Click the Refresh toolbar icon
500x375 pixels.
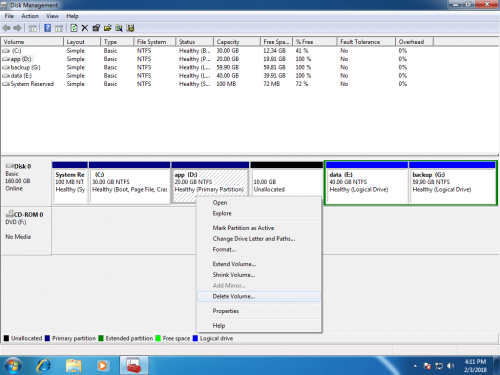74,28
